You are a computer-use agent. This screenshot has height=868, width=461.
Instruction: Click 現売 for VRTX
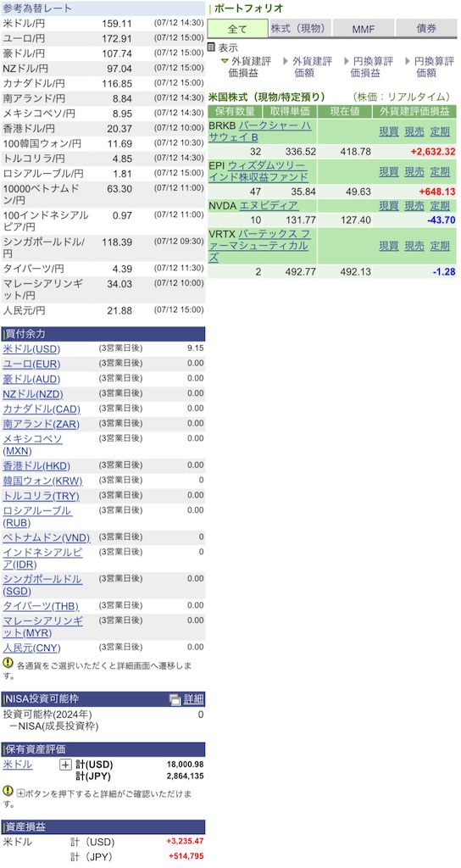click(414, 246)
